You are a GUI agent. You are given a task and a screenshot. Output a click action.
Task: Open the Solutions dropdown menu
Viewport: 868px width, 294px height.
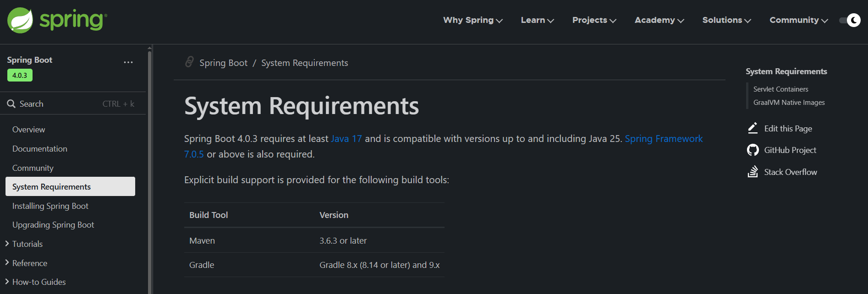(727, 20)
